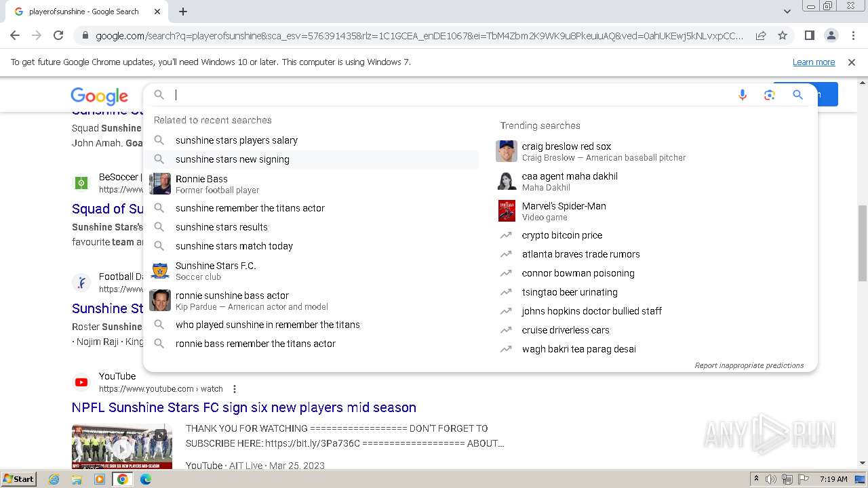Click the page vertical scrollbar thumb
Viewport: 868px width, 488px height.
click(863, 243)
